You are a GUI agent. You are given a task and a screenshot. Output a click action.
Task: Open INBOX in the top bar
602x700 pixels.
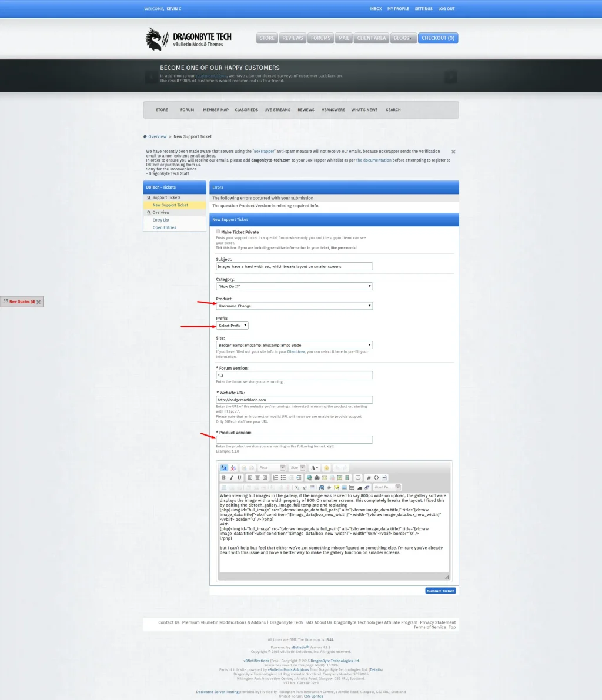(x=376, y=8)
